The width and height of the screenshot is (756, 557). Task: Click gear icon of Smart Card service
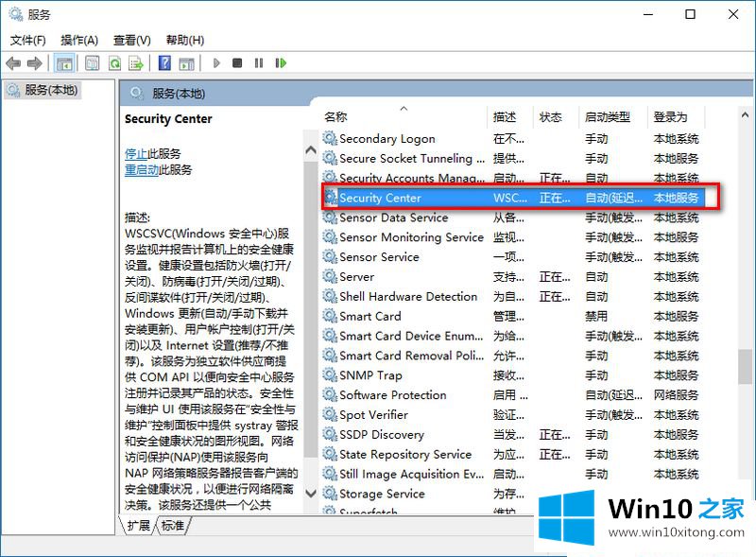pos(330,316)
